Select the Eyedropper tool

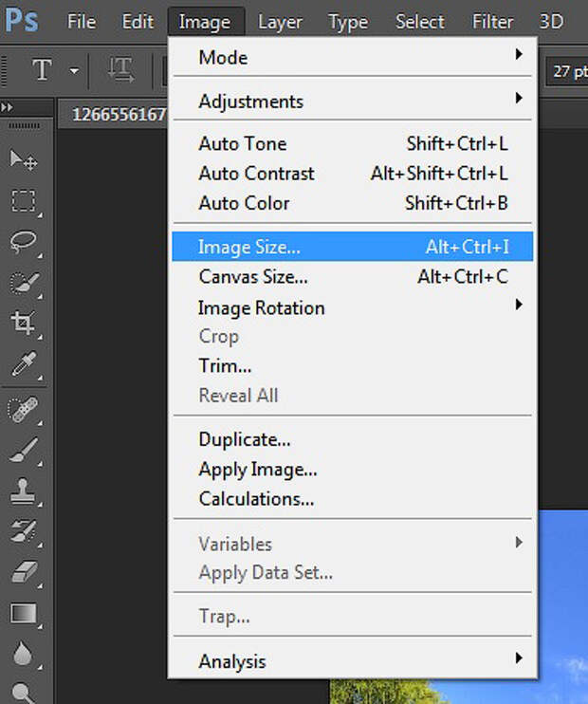pyautogui.click(x=23, y=365)
